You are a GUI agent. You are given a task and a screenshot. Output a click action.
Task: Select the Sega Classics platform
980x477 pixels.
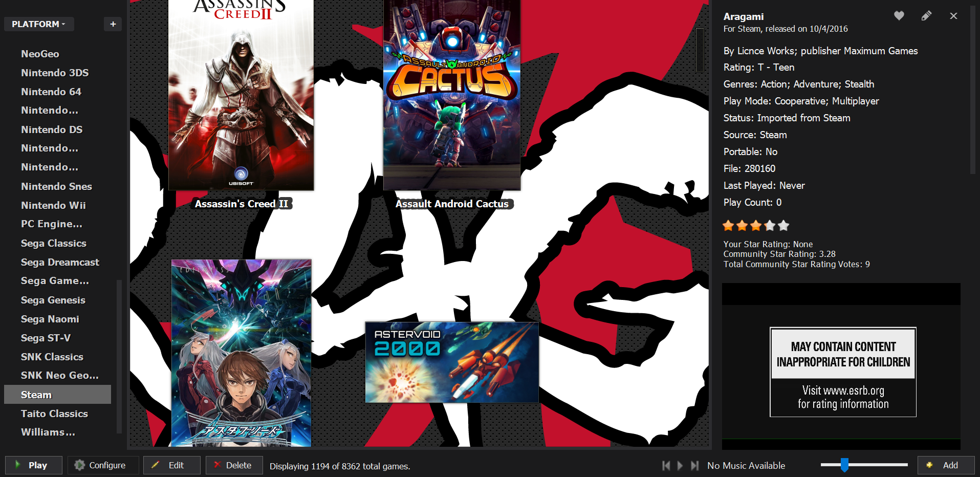pos(53,243)
